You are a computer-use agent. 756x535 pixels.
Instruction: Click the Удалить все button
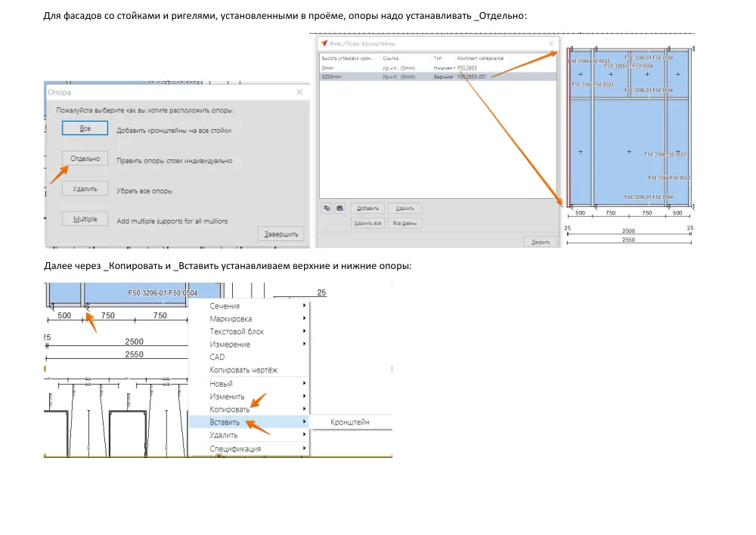pos(367,223)
